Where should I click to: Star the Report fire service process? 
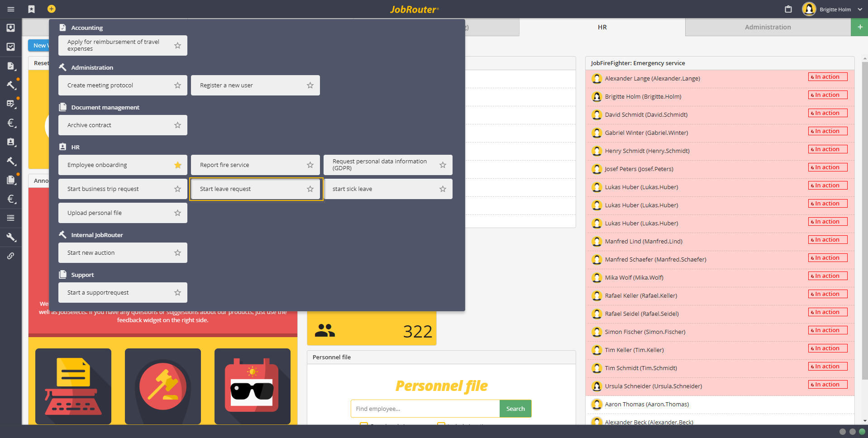tap(310, 165)
